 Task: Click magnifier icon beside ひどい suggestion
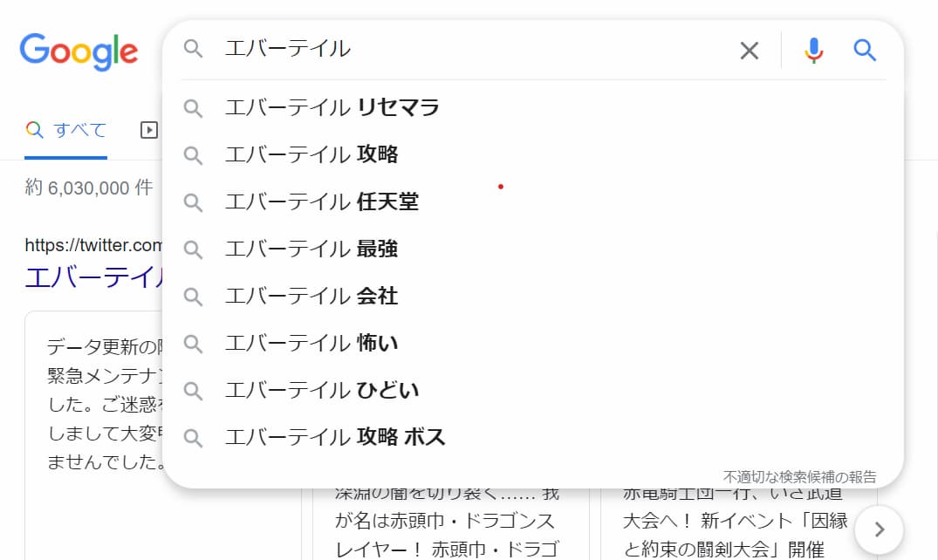pyautogui.click(x=193, y=391)
